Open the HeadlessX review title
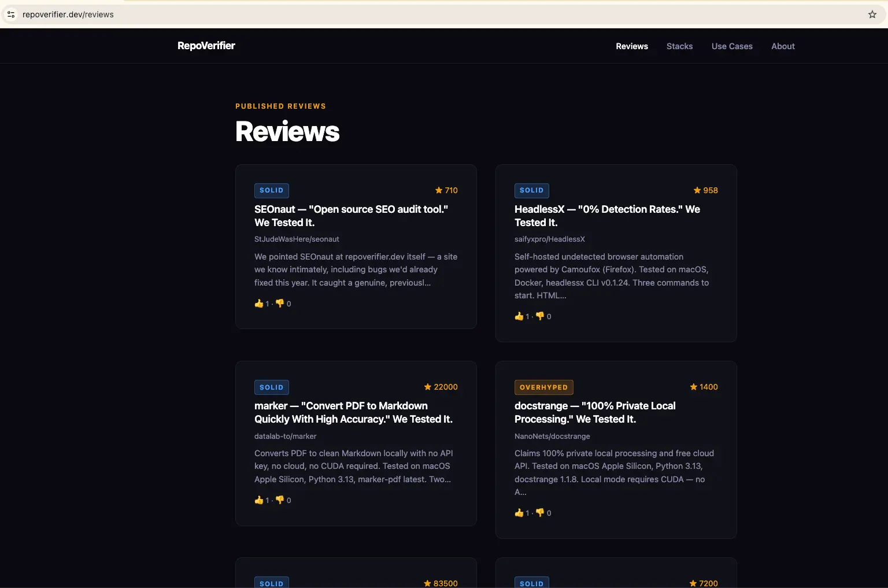This screenshot has height=588, width=888. pyautogui.click(x=607, y=216)
